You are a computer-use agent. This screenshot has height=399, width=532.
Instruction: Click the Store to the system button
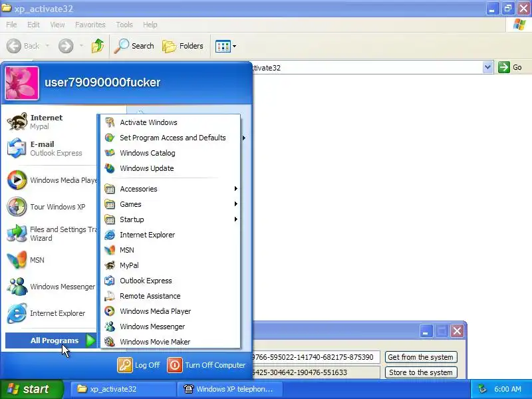[421, 372]
